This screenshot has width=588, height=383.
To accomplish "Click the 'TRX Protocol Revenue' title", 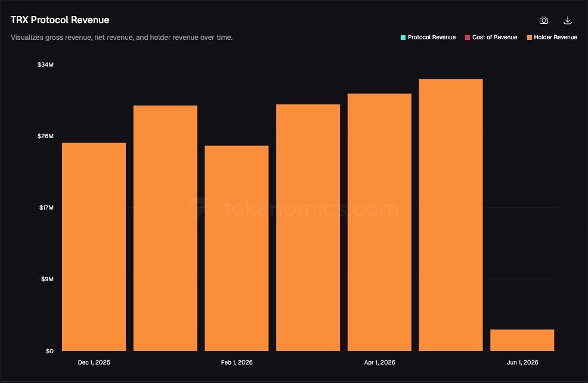I will (60, 20).
